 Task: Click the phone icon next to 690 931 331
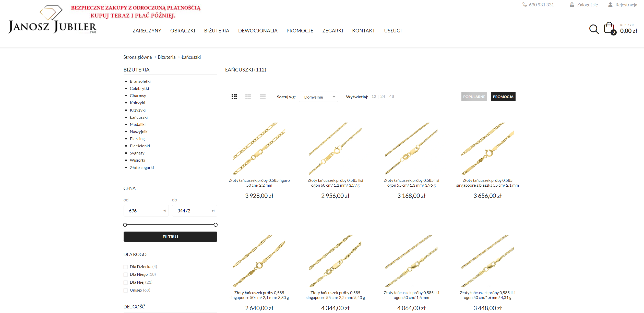tap(524, 5)
